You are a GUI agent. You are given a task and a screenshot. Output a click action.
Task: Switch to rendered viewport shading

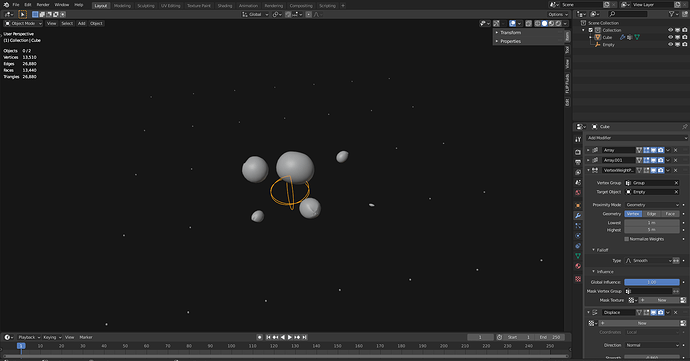pos(558,23)
